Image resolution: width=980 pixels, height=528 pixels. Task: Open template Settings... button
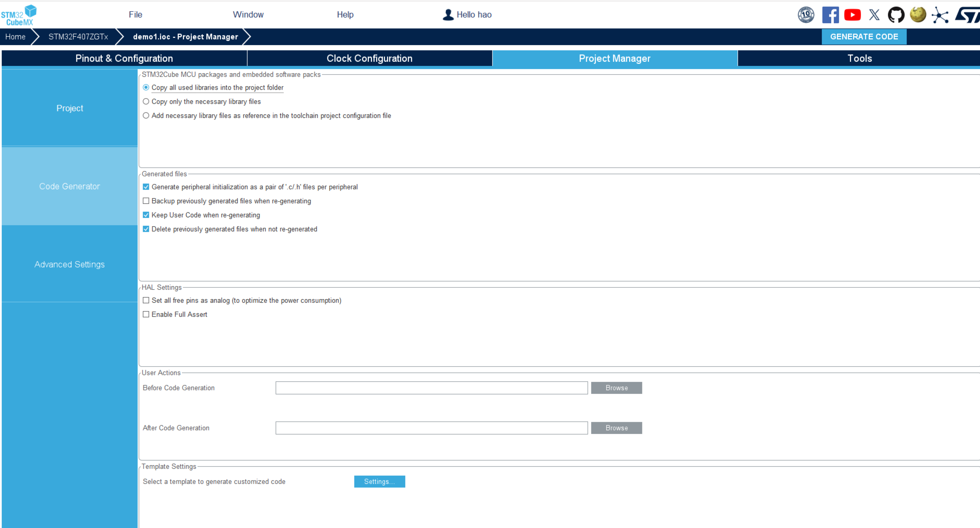coord(379,481)
